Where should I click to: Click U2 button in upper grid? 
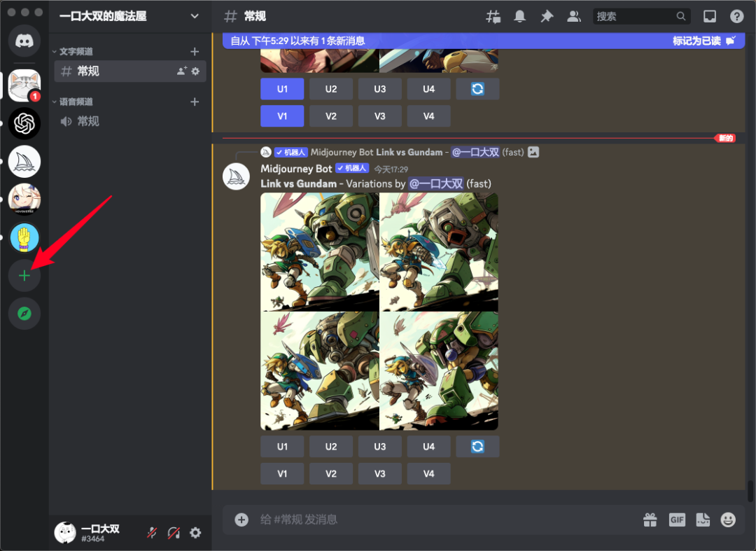[330, 89]
